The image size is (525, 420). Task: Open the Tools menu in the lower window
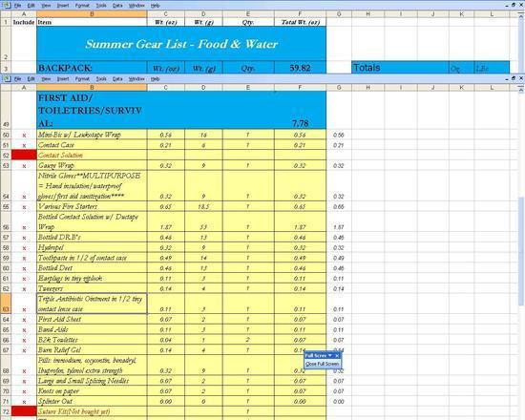pos(101,78)
